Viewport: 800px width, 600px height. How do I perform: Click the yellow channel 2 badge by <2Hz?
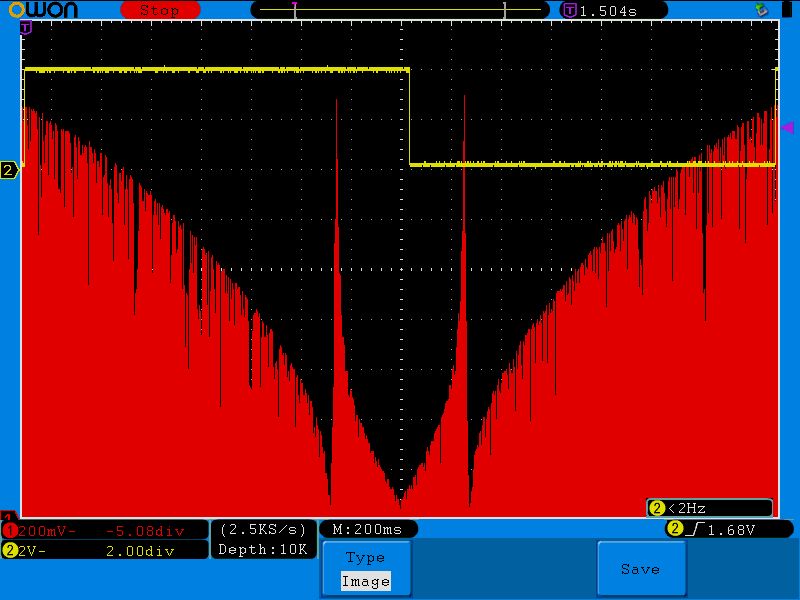point(657,508)
